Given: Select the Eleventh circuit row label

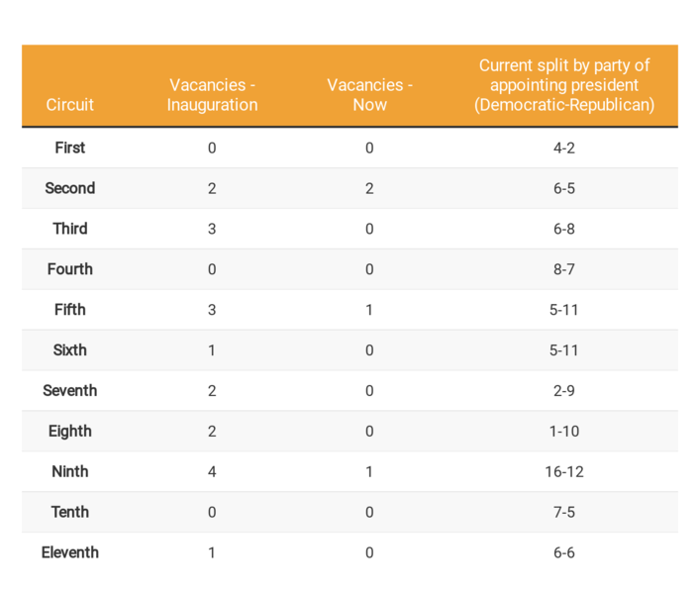Looking at the screenshot, I should [70, 553].
